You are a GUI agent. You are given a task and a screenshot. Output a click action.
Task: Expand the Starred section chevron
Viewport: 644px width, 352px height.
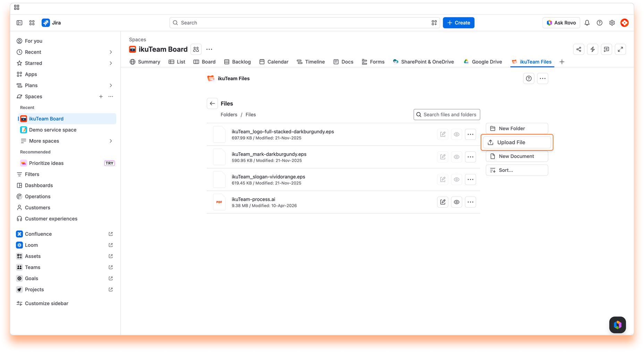click(x=111, y=63)
